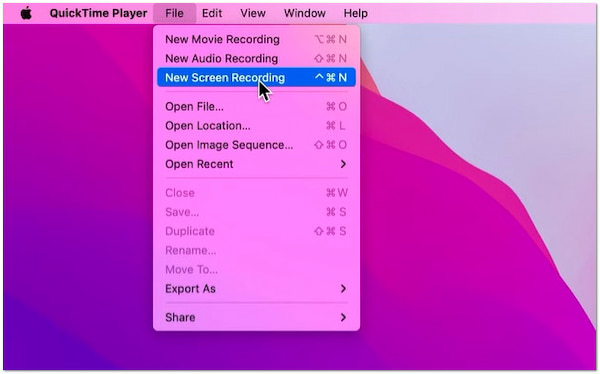Viewport: 600px width, 374px height.
Task: Choose New Movie Recording
Action: click(x=256, y=39)
